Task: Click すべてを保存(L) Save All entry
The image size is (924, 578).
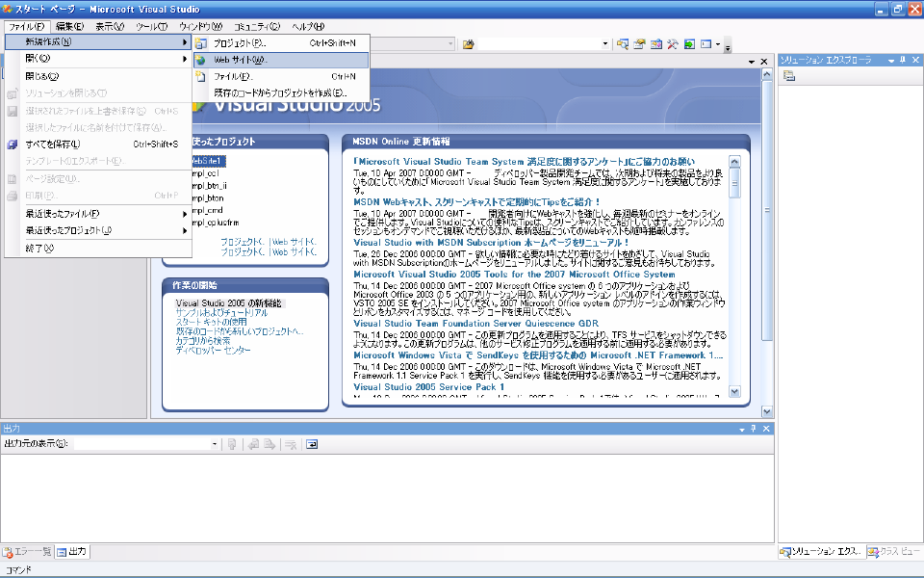Action: coord(98,144)
